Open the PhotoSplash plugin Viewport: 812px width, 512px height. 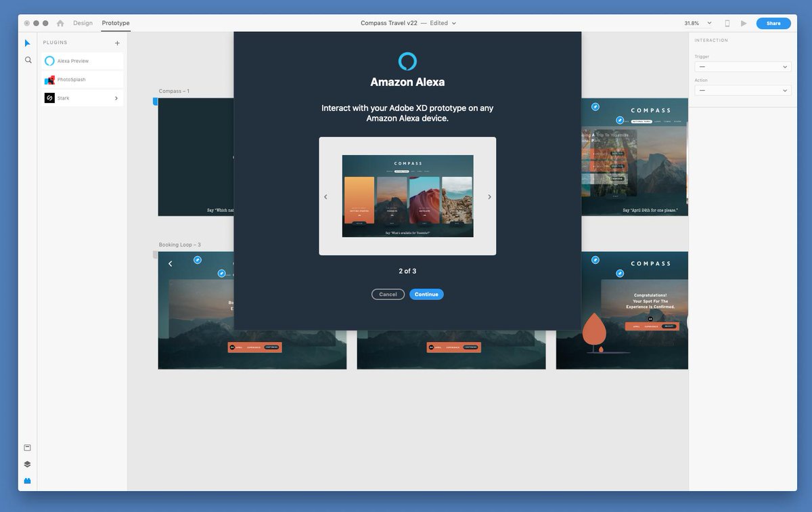pyautogui.click(x=83, y=80)
